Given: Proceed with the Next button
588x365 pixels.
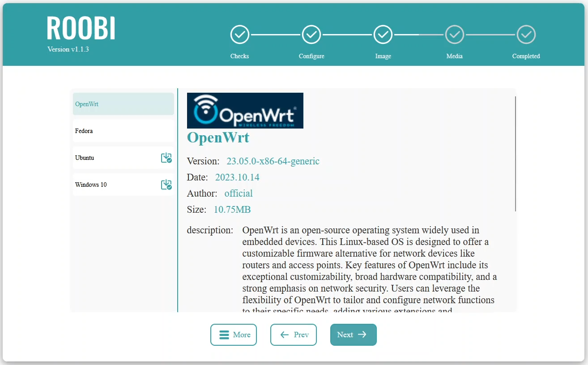Looking at the screenshot, I should [x=354, y=335].
